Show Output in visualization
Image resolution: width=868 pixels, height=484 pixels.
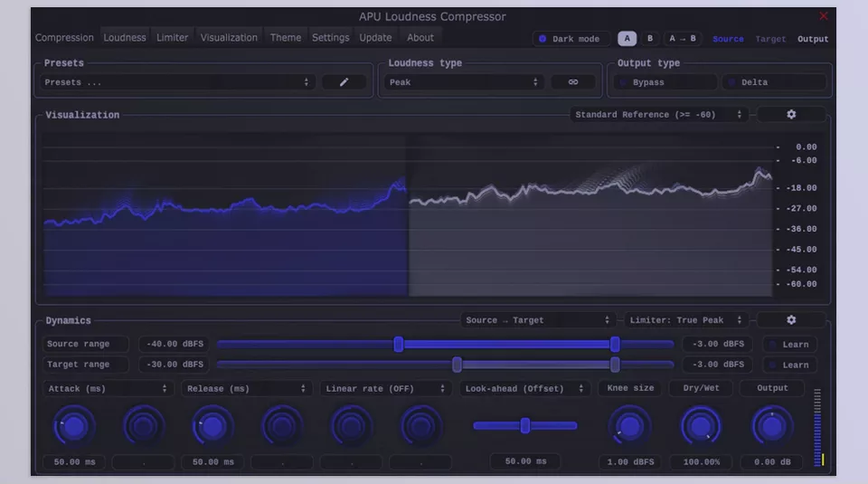[x=813, y=39]
